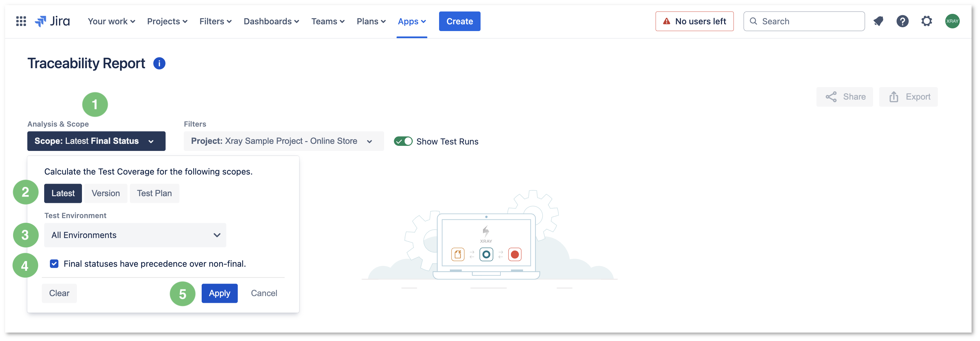980x341 pixels.
Task: Select the Test Plan scope tab
Action: (x=154, y=193)
